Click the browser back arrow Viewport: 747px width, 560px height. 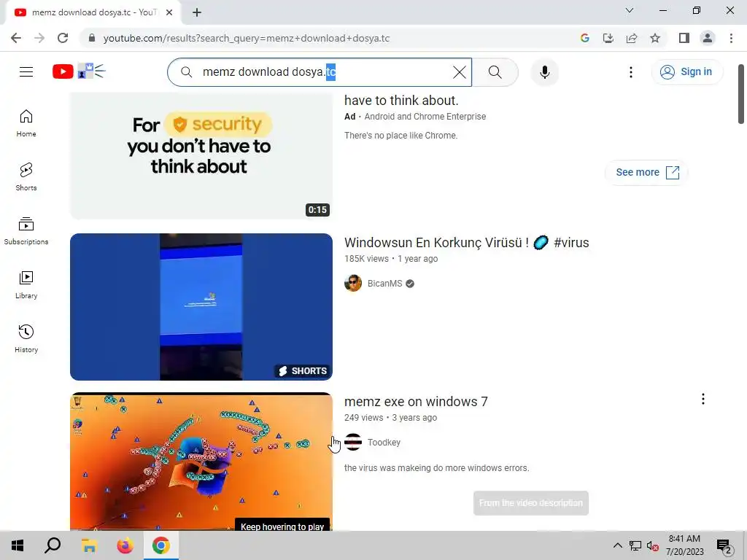coord(16,38)
